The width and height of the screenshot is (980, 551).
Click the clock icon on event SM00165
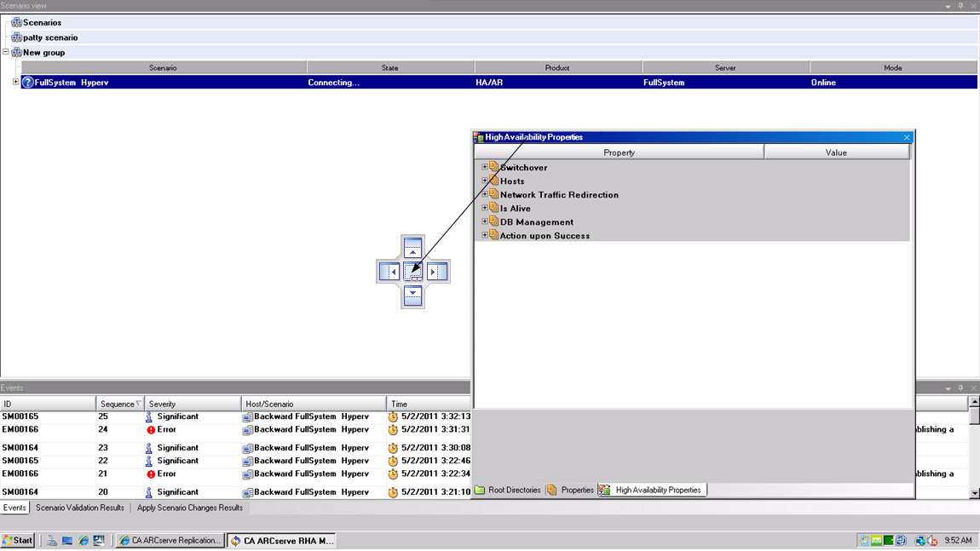392,416
